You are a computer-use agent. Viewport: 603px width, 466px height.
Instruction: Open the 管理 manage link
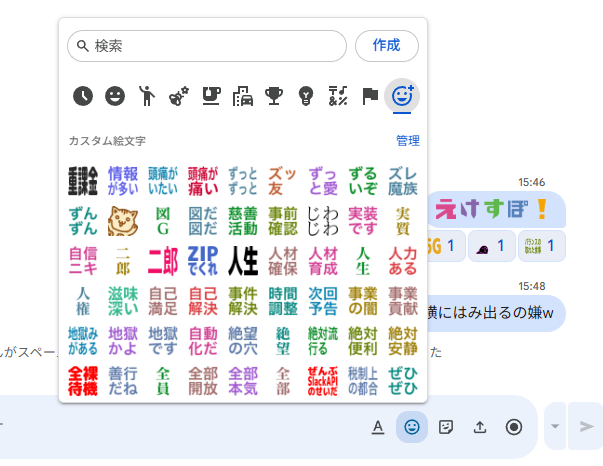click(x=408, y=141)
